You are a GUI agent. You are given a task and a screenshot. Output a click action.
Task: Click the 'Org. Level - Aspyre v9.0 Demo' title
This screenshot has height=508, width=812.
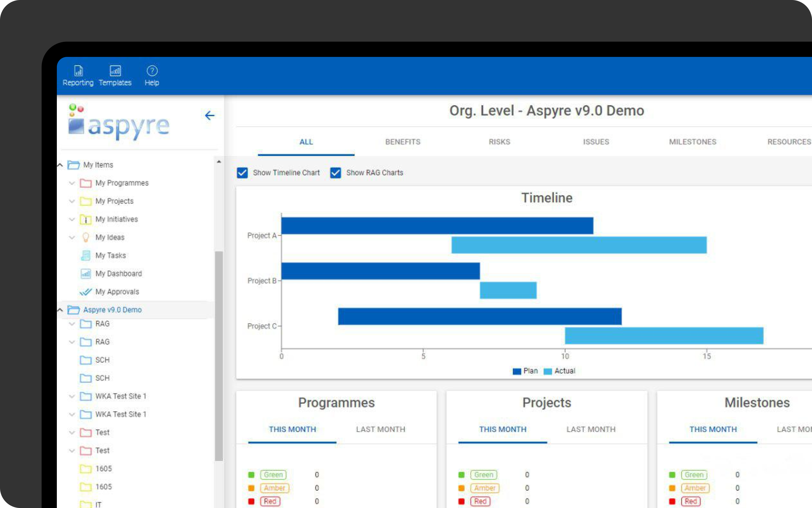(x=547, y=110)
